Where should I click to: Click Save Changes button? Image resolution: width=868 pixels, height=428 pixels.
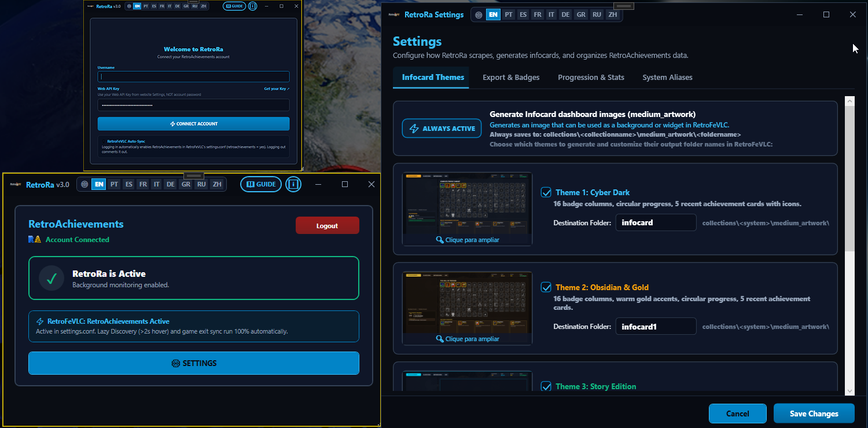click(814, 414)
